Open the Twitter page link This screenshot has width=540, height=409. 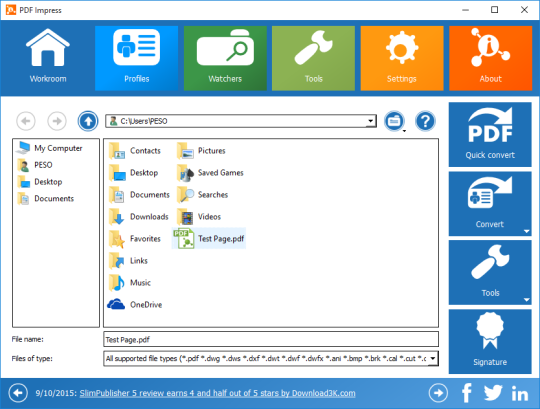[x=493, y=393]
